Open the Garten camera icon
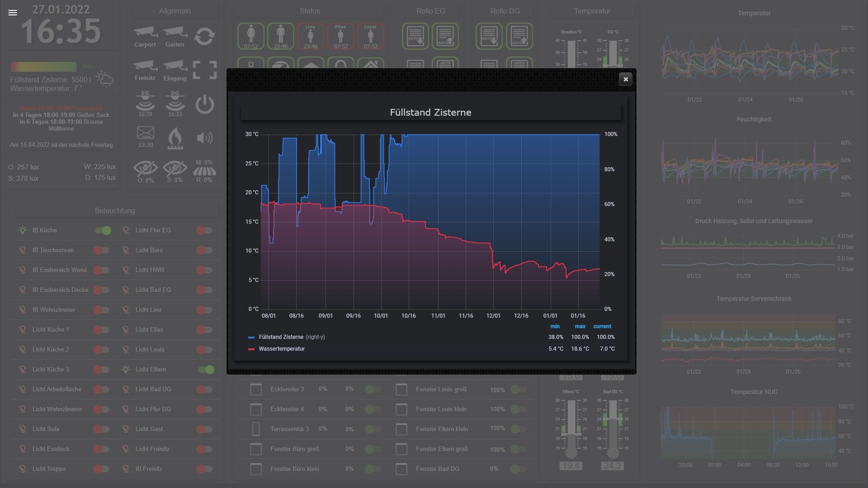The height and width of the screenshot is (488, 868). click(175, 33)
